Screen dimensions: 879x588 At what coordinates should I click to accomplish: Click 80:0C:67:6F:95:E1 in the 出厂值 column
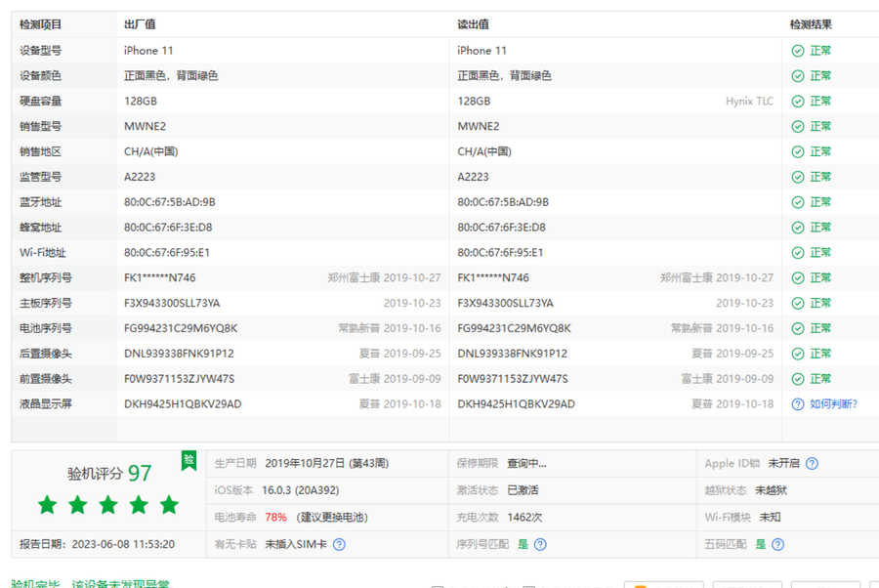click(167, 253)
